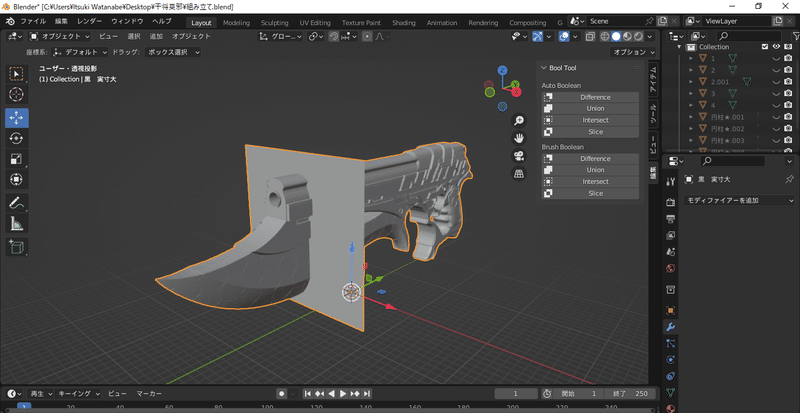The image size is (800, 413).
Task: Play the animation forward
Action: coord(343,394)
